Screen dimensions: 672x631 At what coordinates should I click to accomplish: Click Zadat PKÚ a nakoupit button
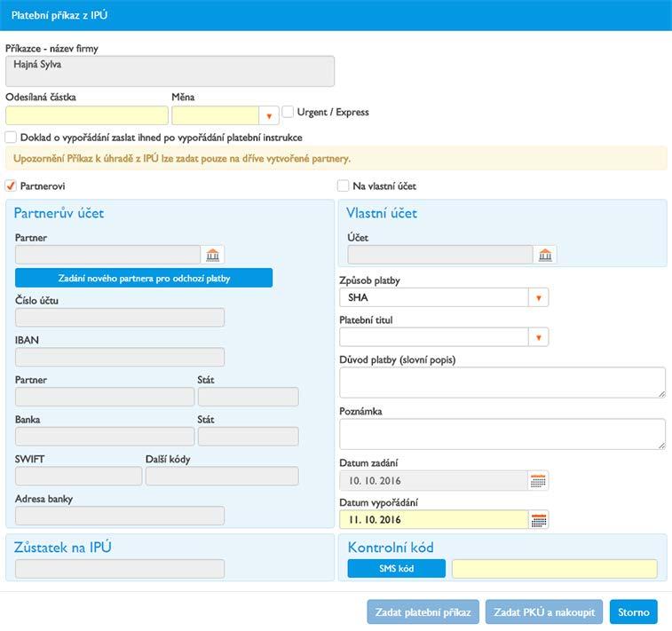coord(544,612)
